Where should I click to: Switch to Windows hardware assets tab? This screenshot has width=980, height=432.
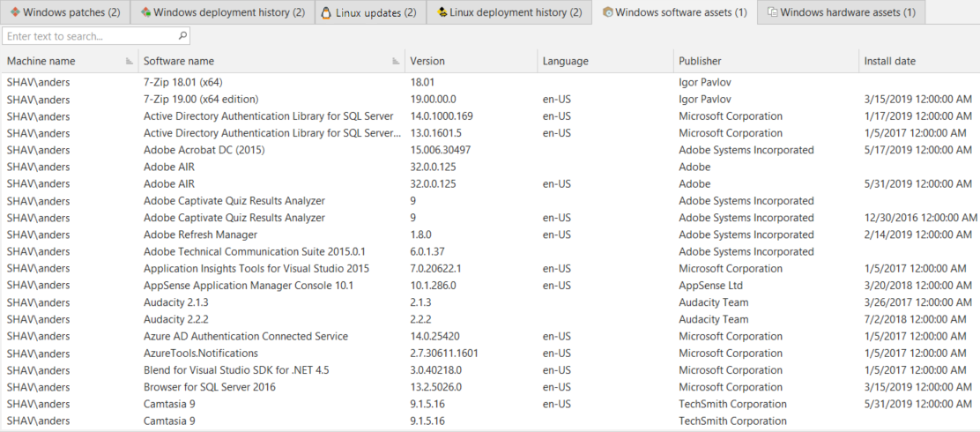pyautogui.click(x=842, y=11)
